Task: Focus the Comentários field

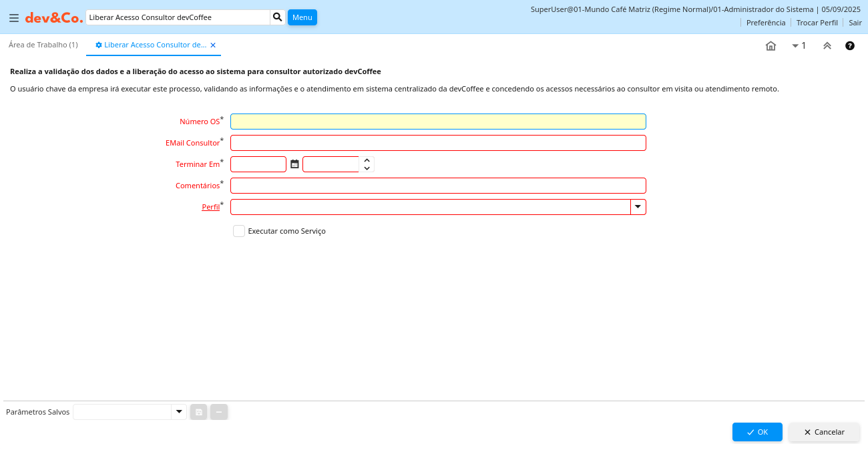Action: (x=438, y=186)
